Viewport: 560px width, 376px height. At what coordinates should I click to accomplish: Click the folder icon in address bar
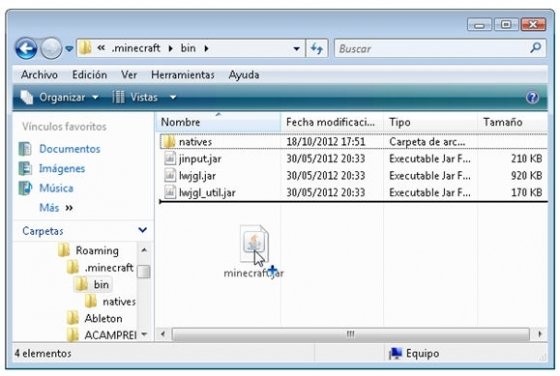click(x=85, y=48)
